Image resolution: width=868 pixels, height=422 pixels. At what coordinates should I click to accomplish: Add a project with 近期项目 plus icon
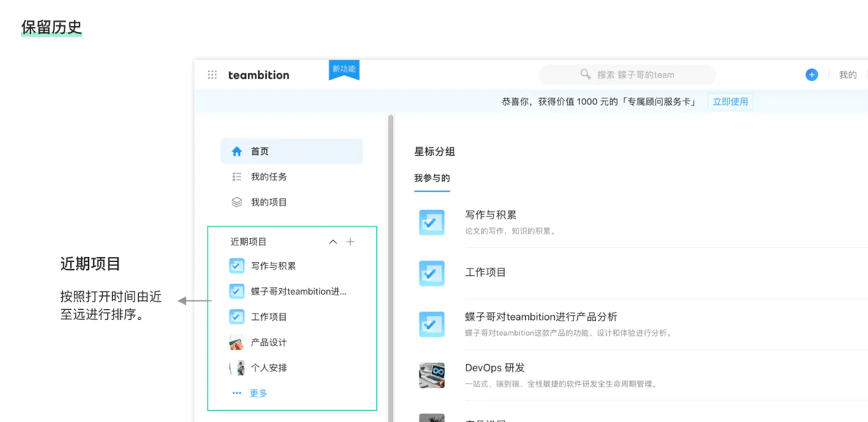point(350,242)
